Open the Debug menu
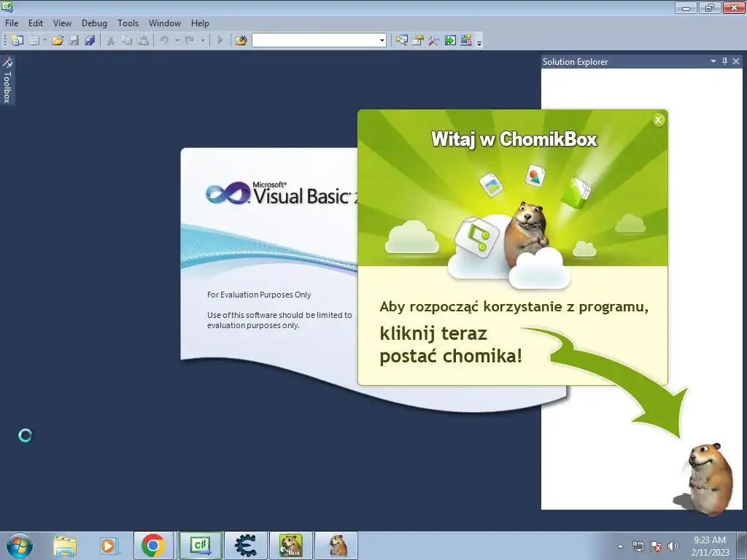Viewport: 747px width, 560px height. pyautogui.click(x=94, y=23)
